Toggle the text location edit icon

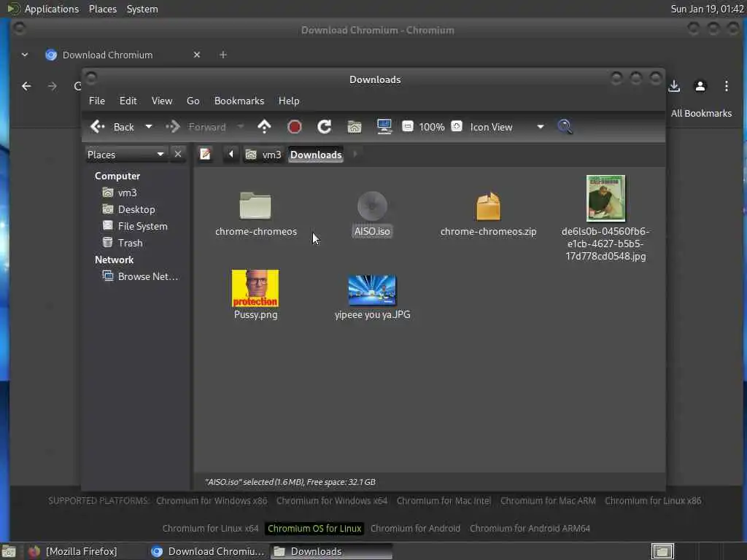click(205, 155)
